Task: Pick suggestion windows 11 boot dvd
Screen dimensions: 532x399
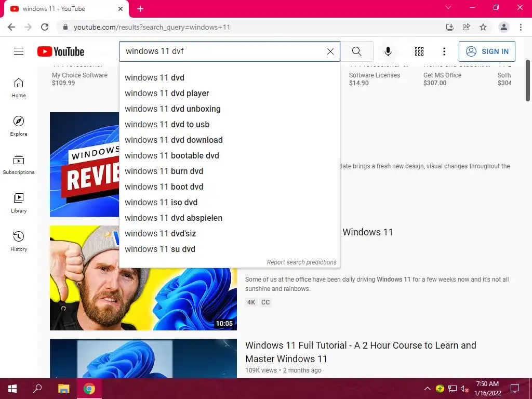Action: pyautogui.click(x=229, y=187)
